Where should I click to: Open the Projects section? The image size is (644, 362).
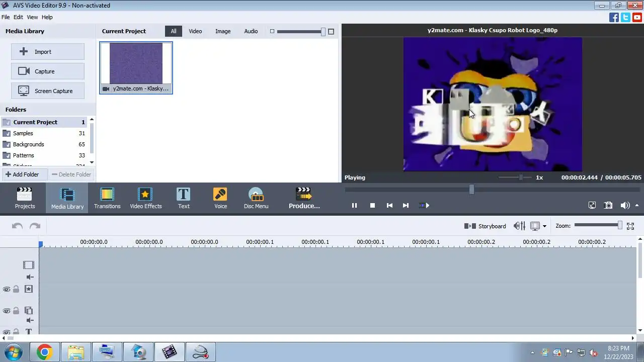(25, 198)
